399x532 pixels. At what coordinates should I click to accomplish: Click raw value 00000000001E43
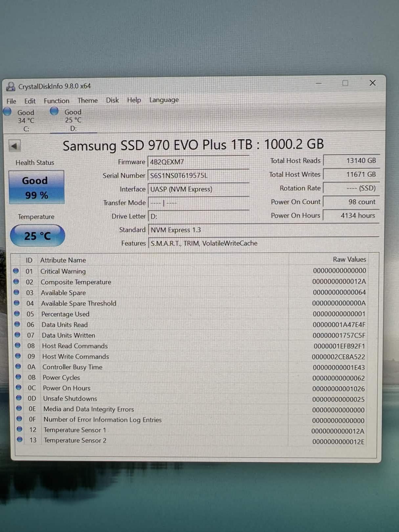(339, 367)
